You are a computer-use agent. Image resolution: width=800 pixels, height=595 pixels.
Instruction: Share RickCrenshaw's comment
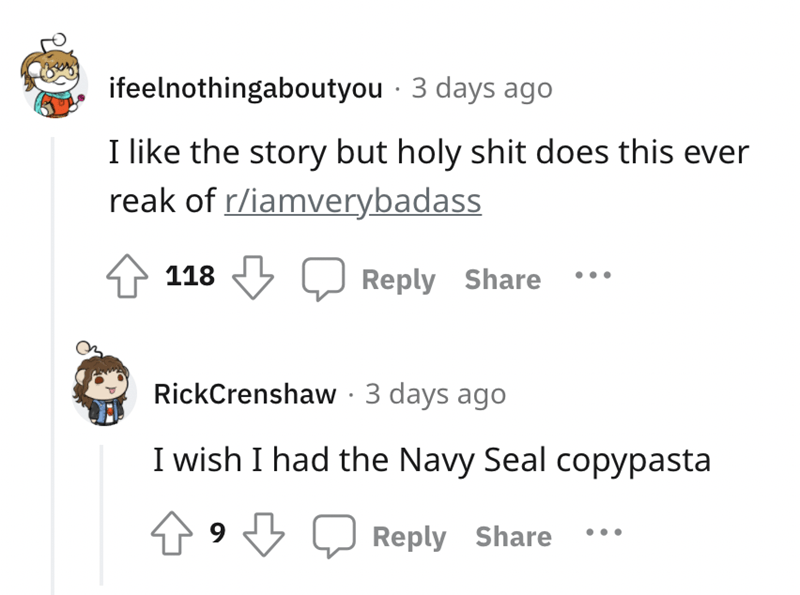[513, 536]
